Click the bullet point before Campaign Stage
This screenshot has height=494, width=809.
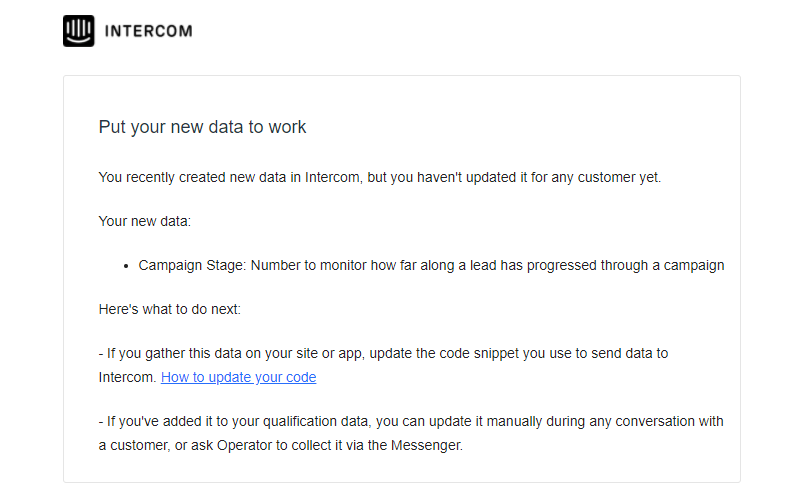126,266
